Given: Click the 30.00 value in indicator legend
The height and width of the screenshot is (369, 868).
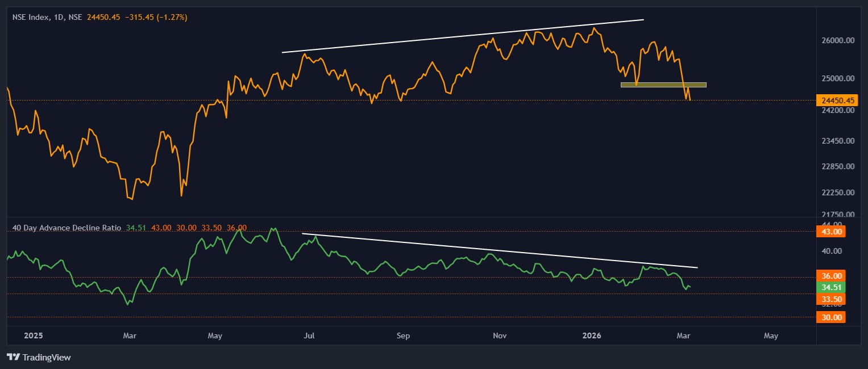Looking at the screenshot, I should pyautogui.click(x=186, y=228).
